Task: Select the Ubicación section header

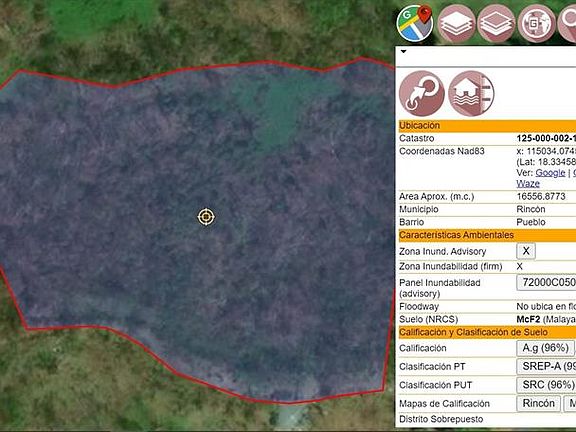Action: [487, 126]
